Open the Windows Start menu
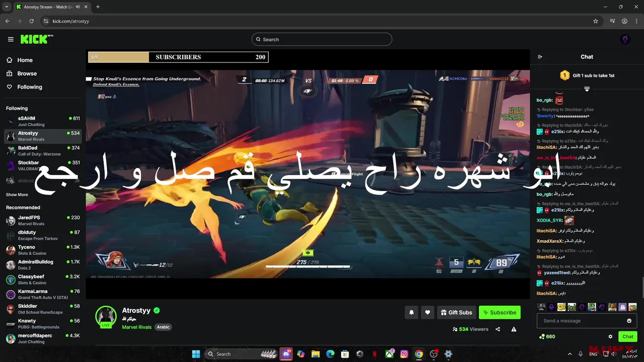The width and height of the screenshot is (644, 362). (x=196, y=354)
